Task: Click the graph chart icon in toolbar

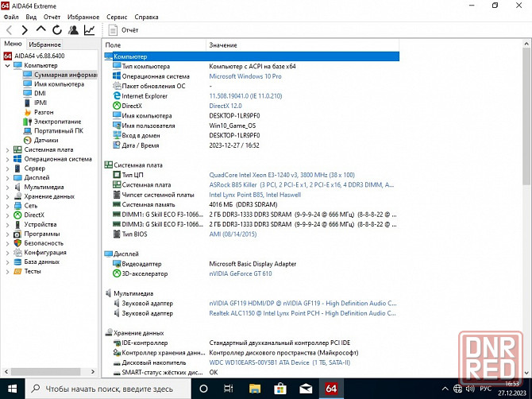Action: [89, 30]
